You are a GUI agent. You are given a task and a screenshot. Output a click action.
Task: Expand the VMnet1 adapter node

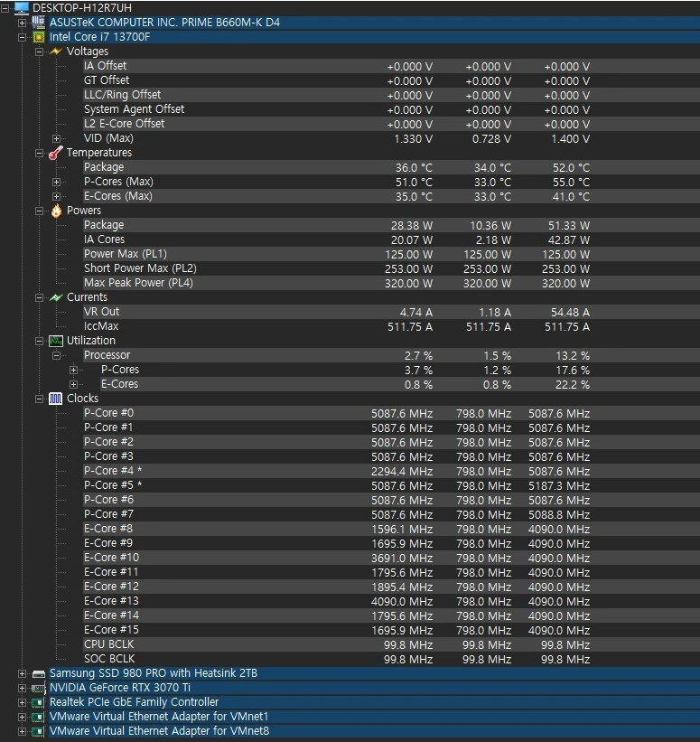[x=22, y=718]
